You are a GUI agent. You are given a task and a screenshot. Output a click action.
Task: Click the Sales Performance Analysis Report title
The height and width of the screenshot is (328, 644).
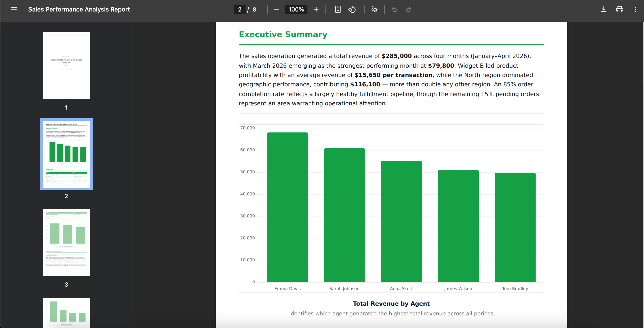(x=79, y=10)
